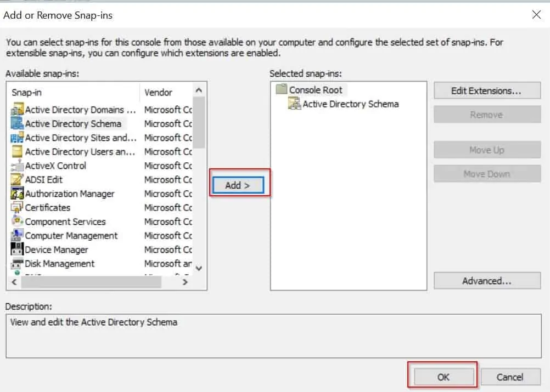Select Active Directory Schema in Available snap-ins
The height and width of the screenshot is (392, 550).
[74, 124]
